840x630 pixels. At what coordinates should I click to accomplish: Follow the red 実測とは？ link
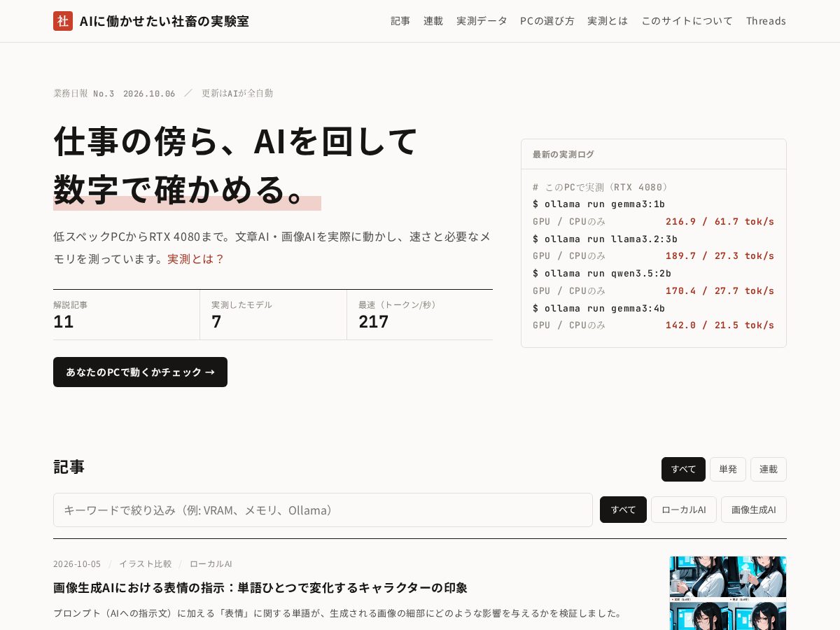(x=196, y=259)
